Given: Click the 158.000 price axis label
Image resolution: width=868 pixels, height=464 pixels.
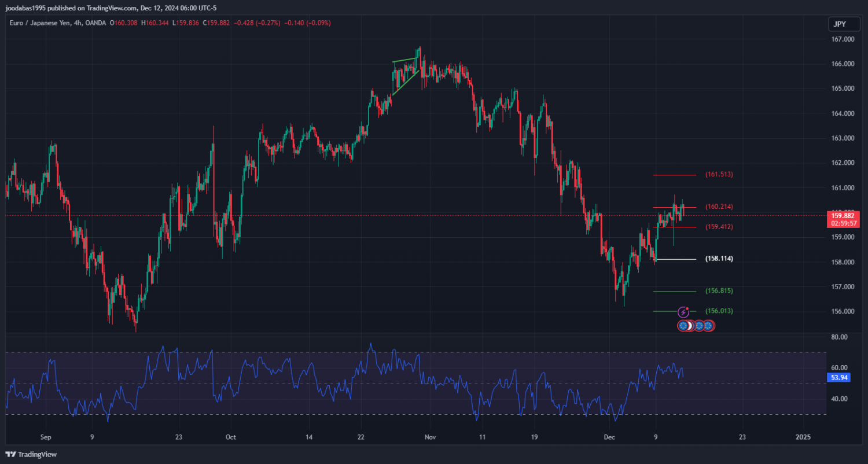Looking at the screenshot, I should [843, 262].
